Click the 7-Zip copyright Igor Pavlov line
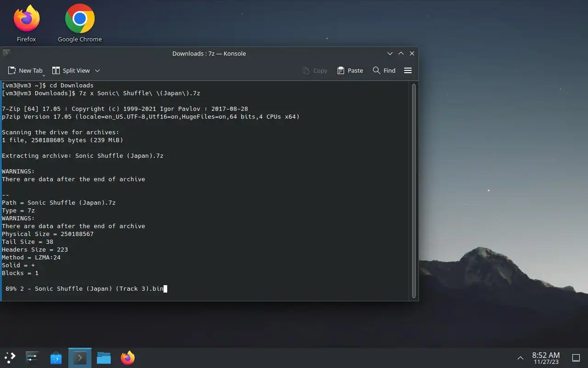588x368 pixels. (x=125, y=109)
